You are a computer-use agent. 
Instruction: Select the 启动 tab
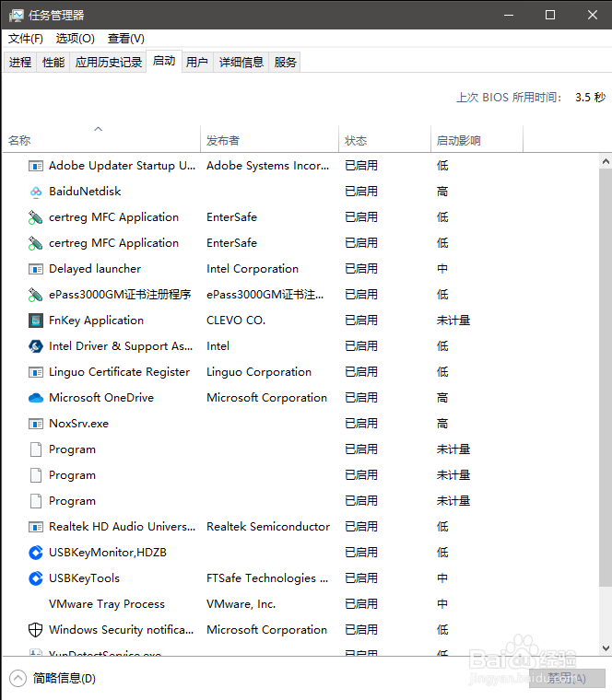[164, 61]
